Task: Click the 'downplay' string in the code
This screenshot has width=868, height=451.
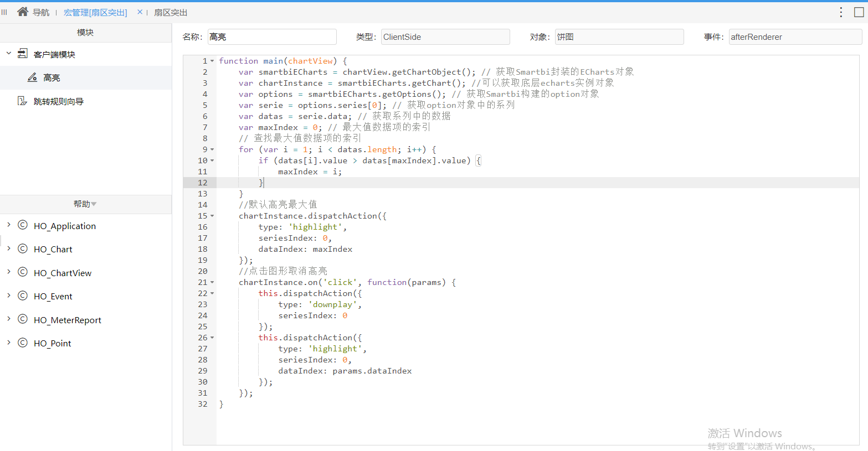Action: pyautogui.click(x=335, y=304)
